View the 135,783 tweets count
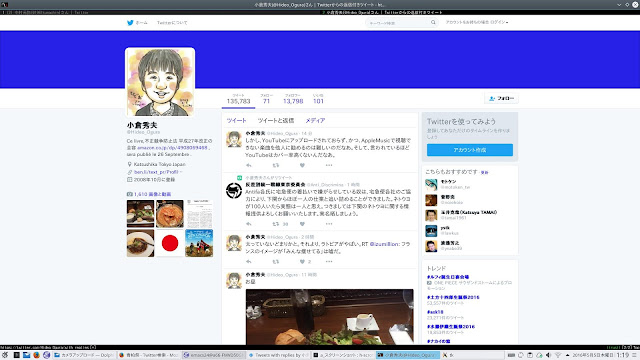 point(238,99)
